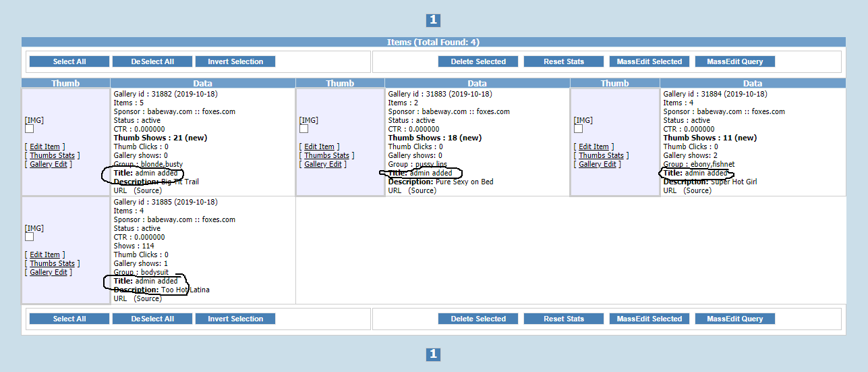
Task: Click the 'Gallery id : 31883 (2019-10-18)' text
Action: click(440, 94)
